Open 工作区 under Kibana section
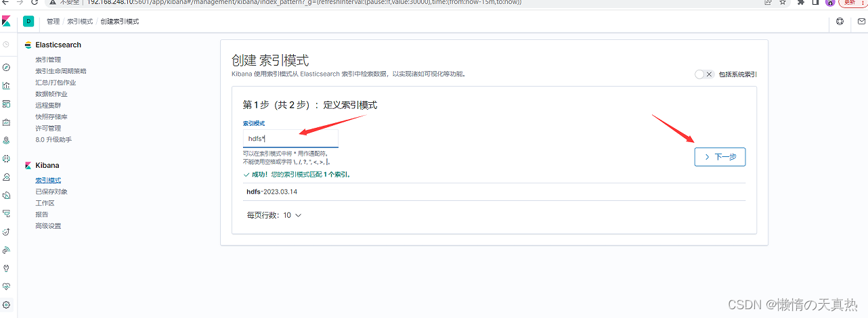This screenshot has width=868, height=318. click(x=45, y=203)
